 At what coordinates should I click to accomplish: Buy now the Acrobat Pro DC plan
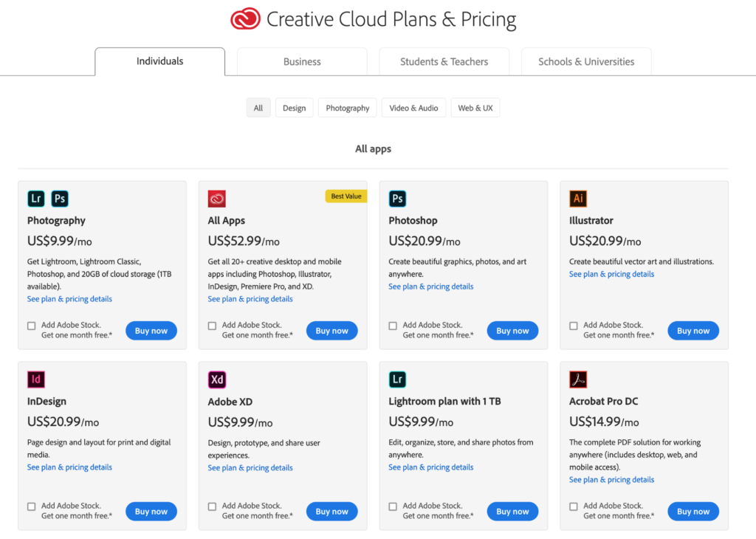point(693,512)
